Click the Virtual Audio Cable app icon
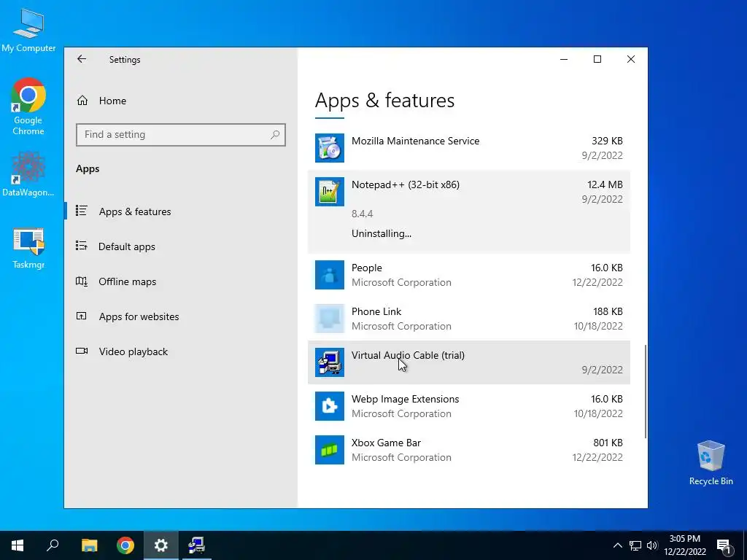 330,362
